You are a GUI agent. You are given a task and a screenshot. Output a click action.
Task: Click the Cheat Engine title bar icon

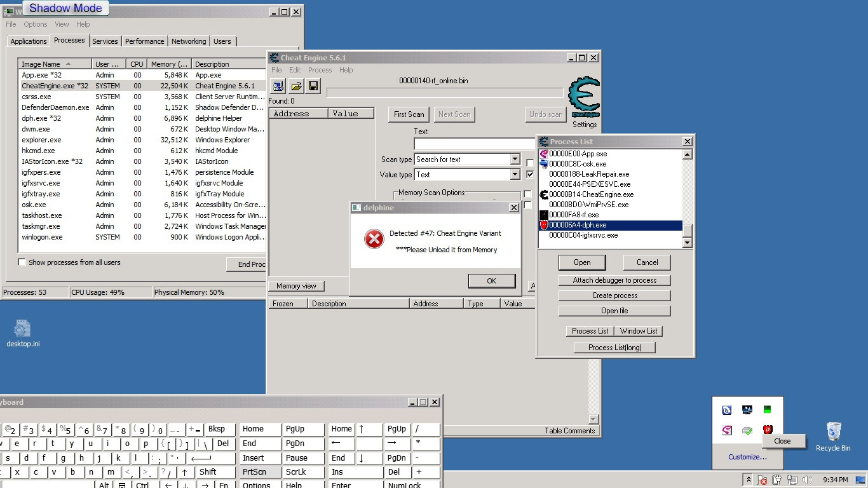point(275,58)
